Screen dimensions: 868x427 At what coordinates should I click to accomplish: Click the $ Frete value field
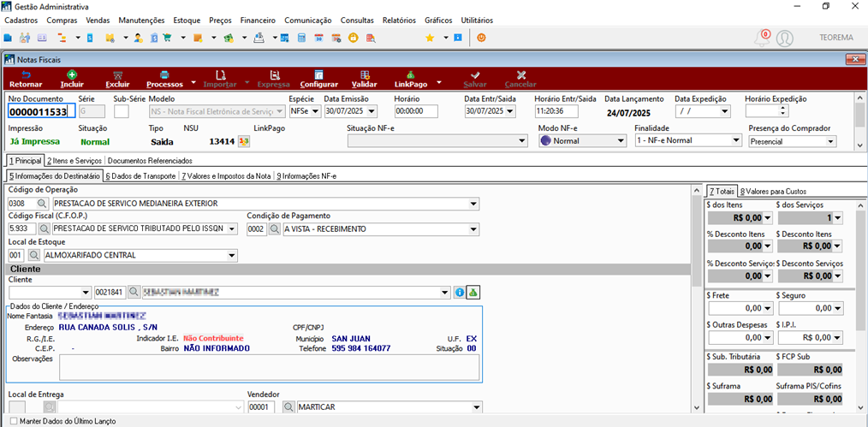pyautogui.click(x=740, y=307)
